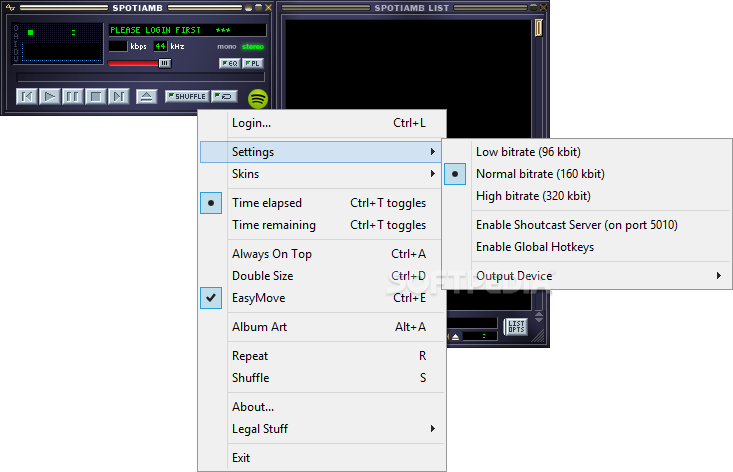This screenshot has height=472, width=733.
Task: Click the minimize button in the Spotiamb title bar
Action: click(x=249, y=7)
